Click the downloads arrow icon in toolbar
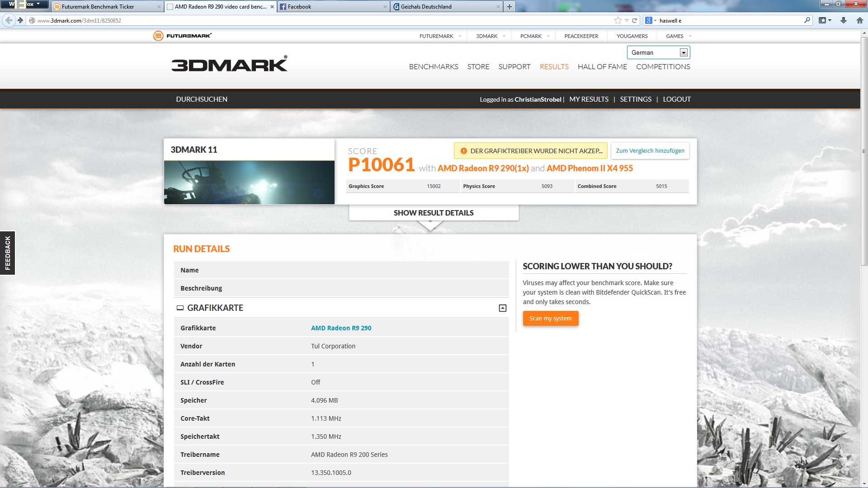 pyautogui.click(x=843, y=20)
